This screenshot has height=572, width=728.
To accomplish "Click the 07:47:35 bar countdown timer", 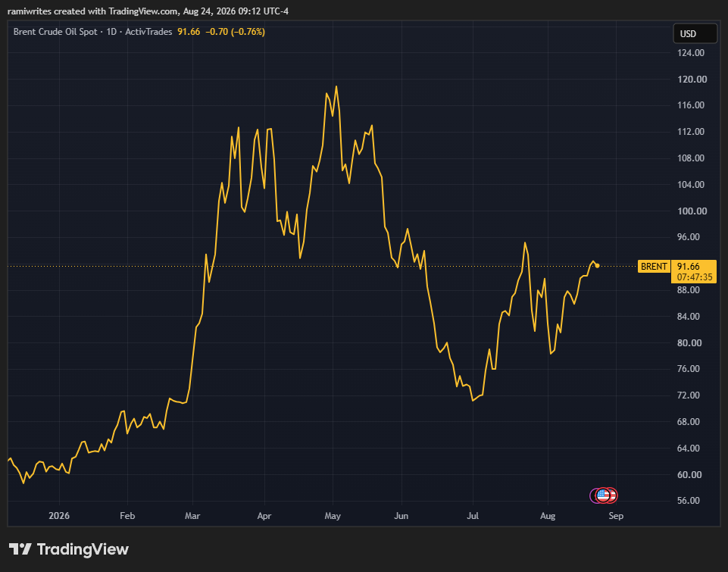I will (x=694, y=277).
